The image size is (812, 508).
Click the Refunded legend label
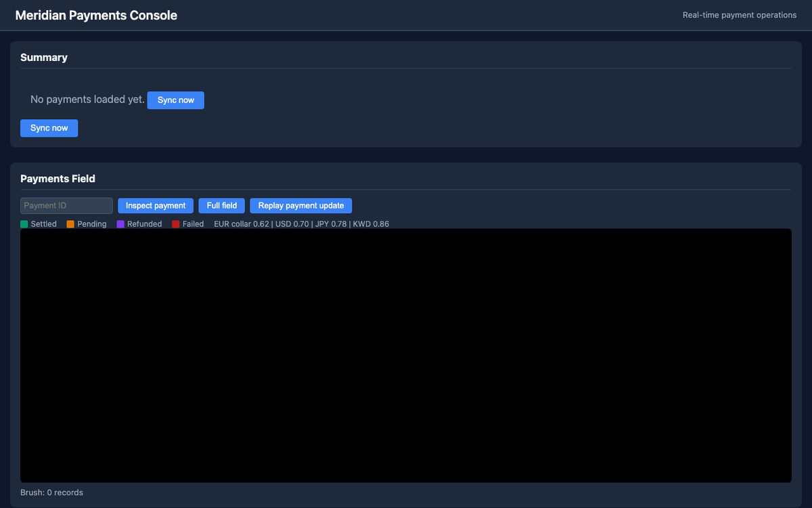click(x=145, y=224)
